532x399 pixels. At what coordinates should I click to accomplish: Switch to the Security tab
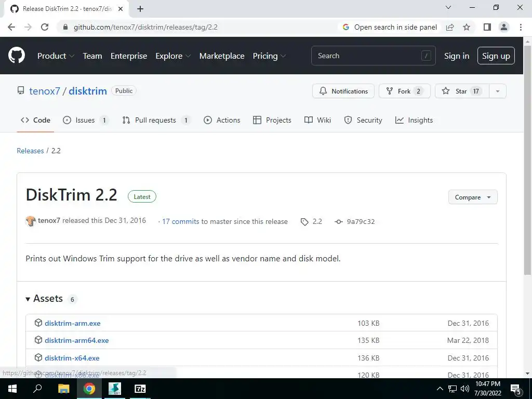click(x=363, y=120)
